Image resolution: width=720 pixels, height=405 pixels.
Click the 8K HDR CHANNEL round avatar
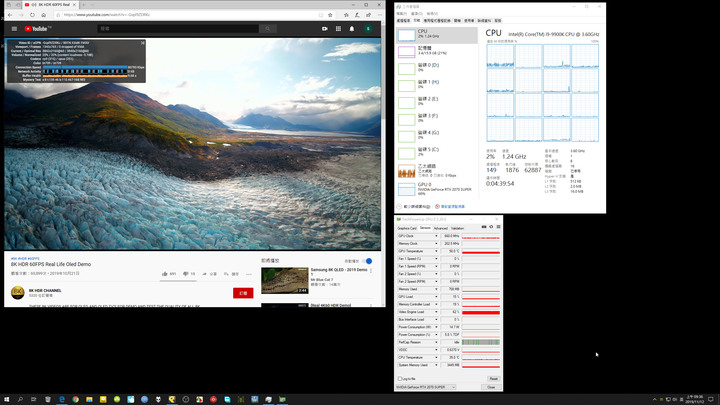point(17,292)
